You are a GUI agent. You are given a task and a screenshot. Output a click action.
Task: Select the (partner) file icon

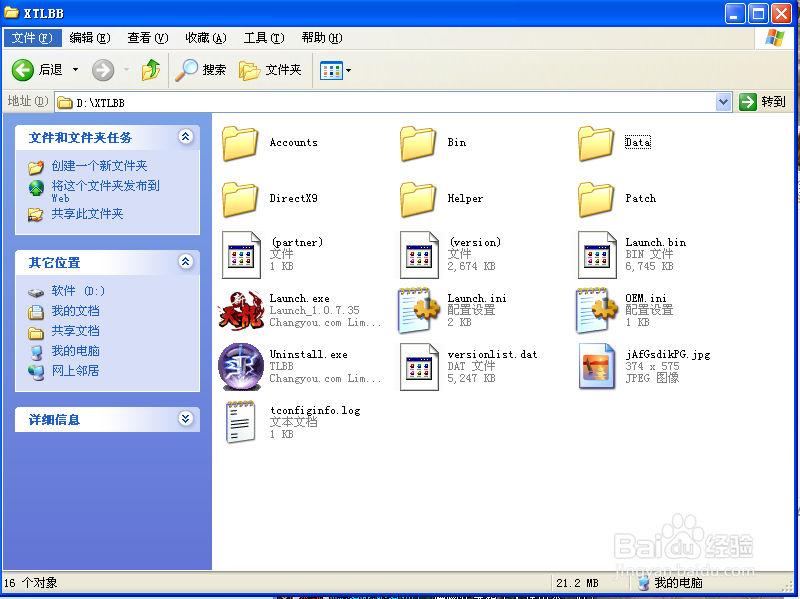click(241, 255)
